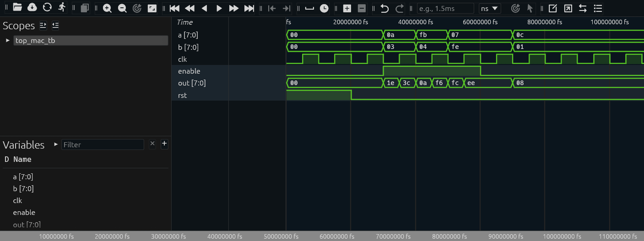Clear the variables filter with X
This screenshot has height=241, width=644.
[x=153, y=144]
